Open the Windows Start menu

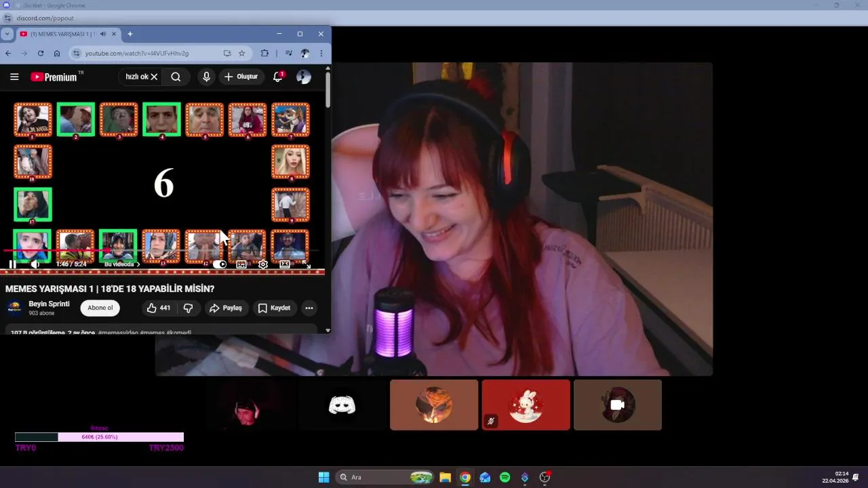pyautogui.click(x=324, y=477)
